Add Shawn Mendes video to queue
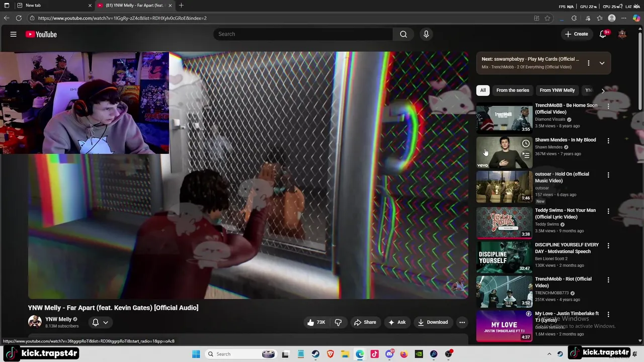 click(x=526, y=155)
